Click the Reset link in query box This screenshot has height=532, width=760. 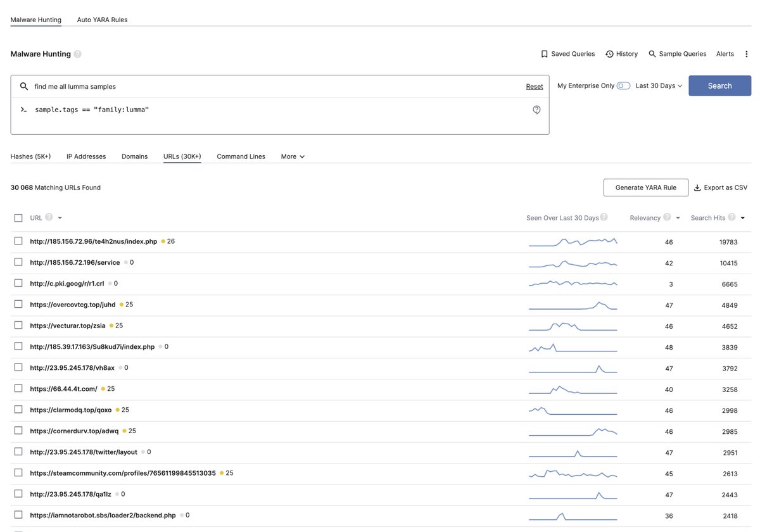(x=534, y=86)
